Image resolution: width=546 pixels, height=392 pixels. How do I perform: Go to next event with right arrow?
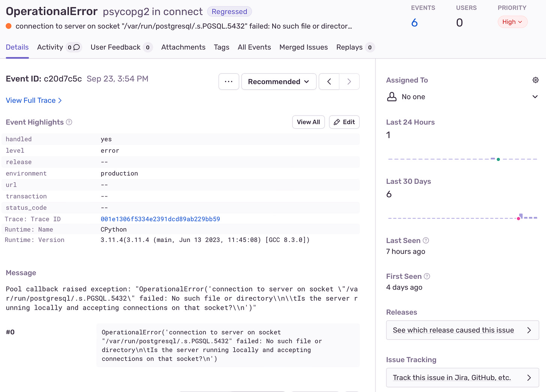pos(349,81)
